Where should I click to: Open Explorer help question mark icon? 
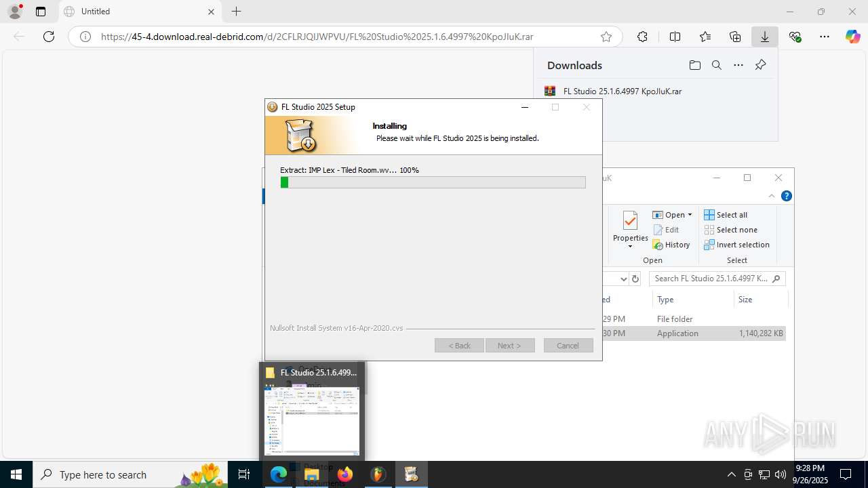[787, 196]
